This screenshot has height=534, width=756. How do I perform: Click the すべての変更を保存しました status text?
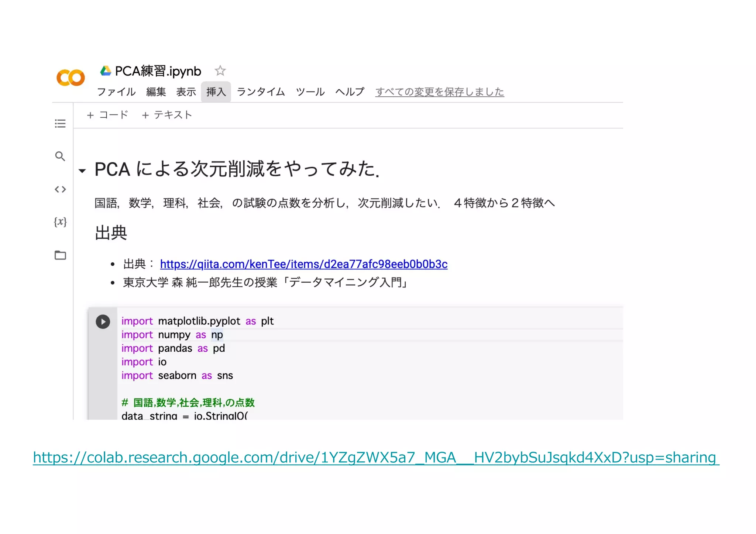click(439, 92)
